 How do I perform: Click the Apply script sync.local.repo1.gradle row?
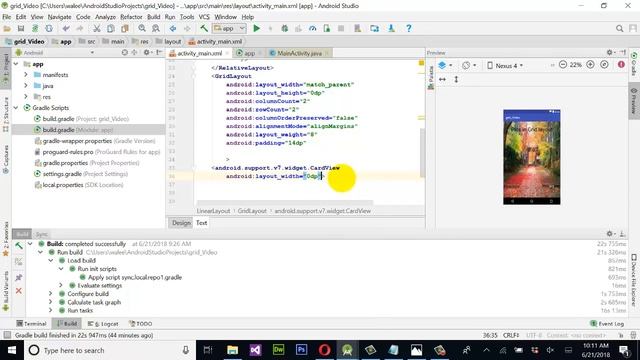click(x=131, y=277)
